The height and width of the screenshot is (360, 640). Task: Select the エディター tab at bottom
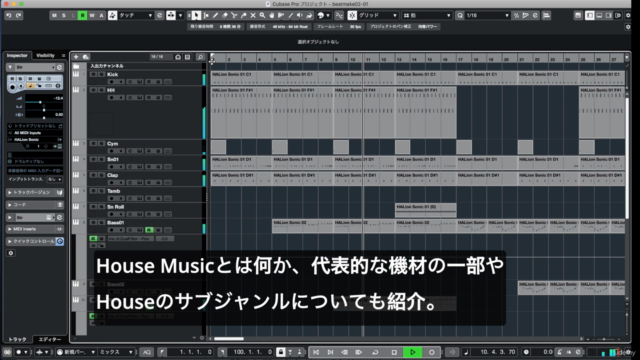coord(50,340)
